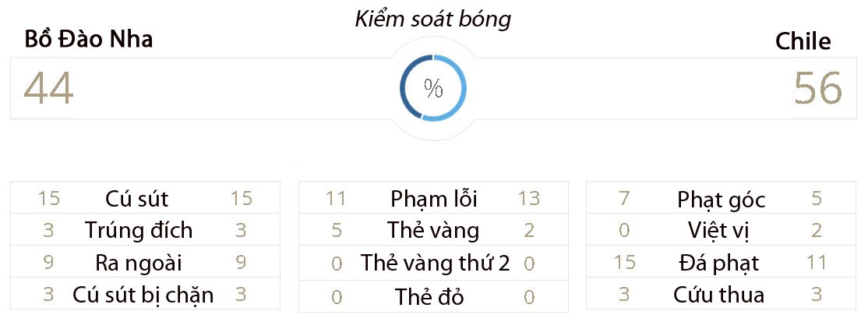Click the possession percentage donut chart
The image size is (868, 315).
433,88
